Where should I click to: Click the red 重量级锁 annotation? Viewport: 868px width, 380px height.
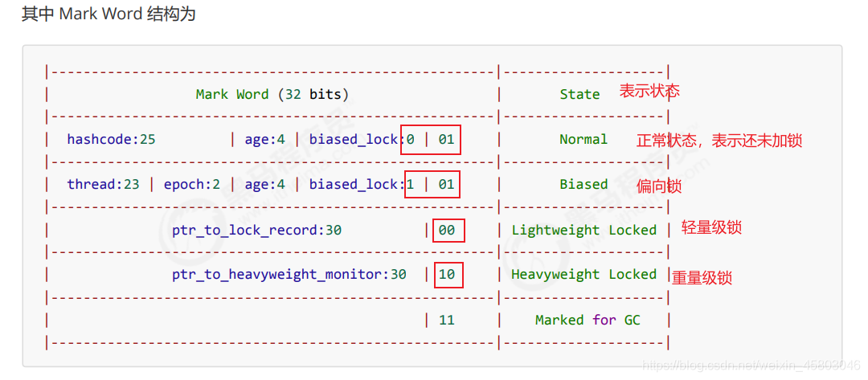tap(702, 277)
